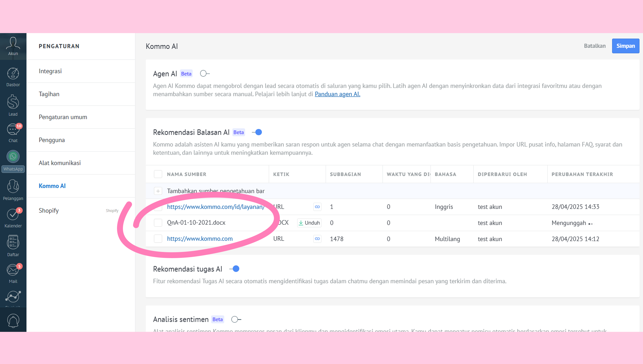
Task: Select Kommo AI in settings menu
Action: [81, 186]
